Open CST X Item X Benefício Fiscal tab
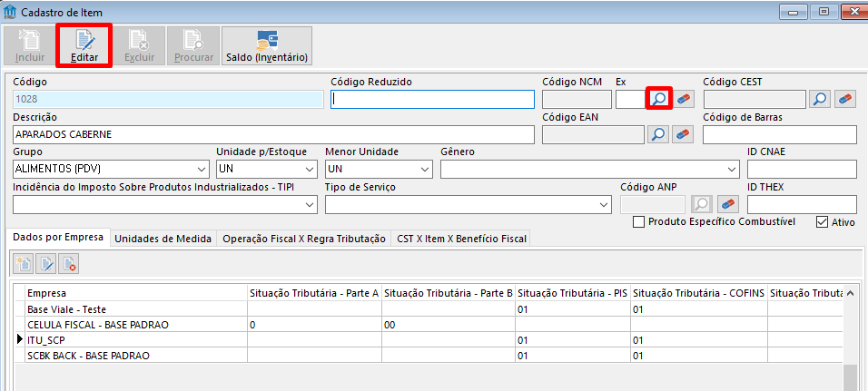Screen dimensions: 868x391 click(460, 239)
